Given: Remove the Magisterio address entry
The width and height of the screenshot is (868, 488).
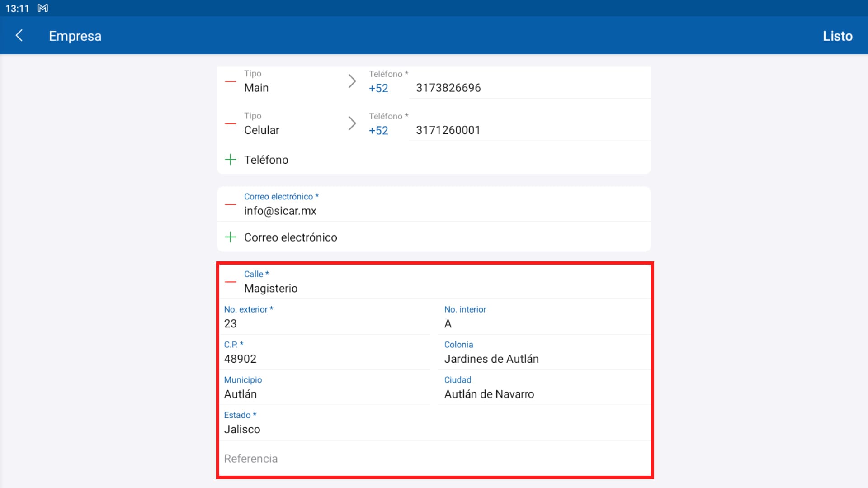Looking at the screenshot, I should pyautogui.click(x=231, y=281).
